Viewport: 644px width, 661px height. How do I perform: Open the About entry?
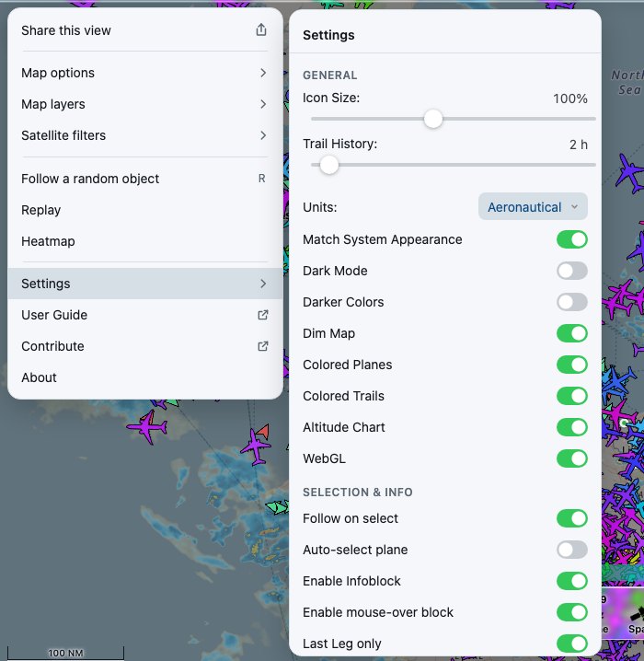(144, 377)
